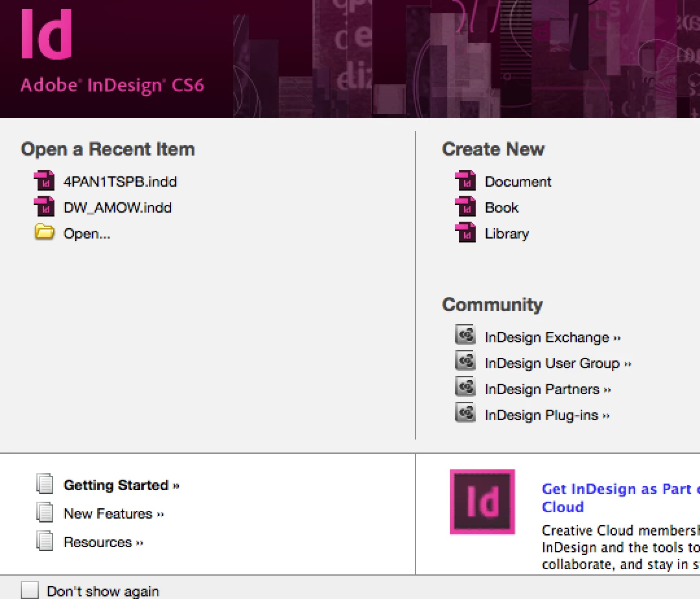Create a new Document
This screenshot has width=700, height=599.
tap(518, 182)
